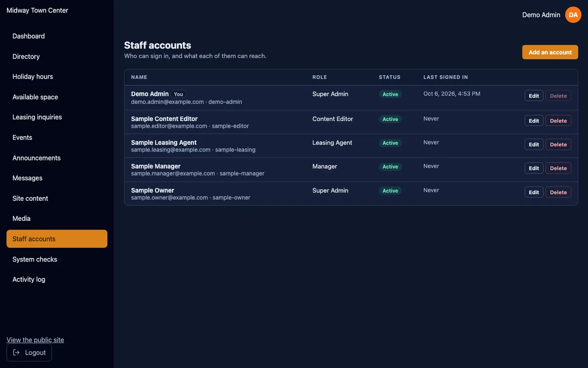The image size is (588, 368).
Task: Open Leasing inquiries page
Action: [57, 117]
